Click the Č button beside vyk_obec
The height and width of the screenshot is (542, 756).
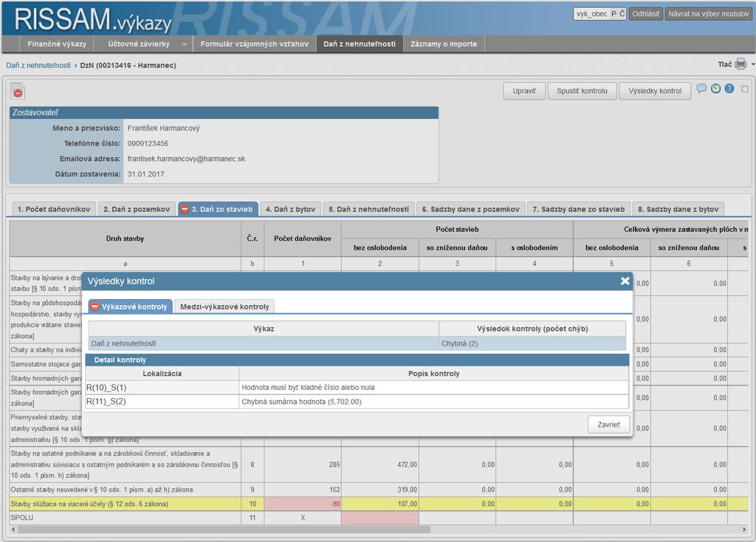click(x=622, y=14)
